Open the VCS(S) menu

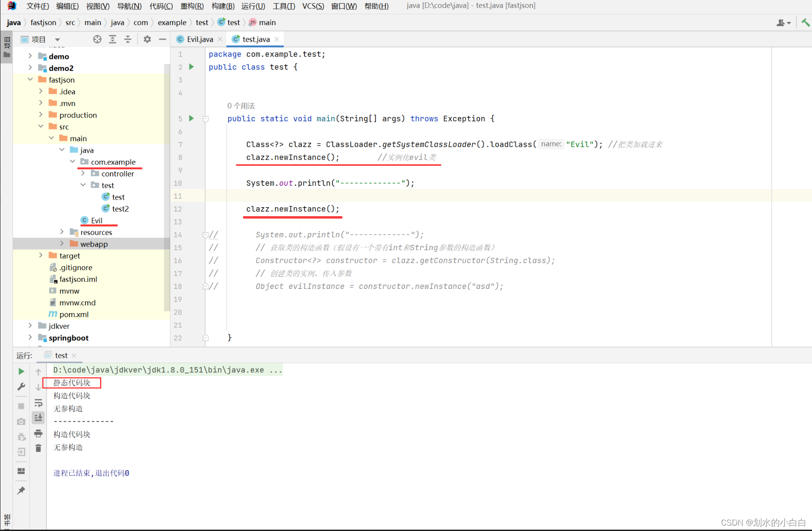(313, 6)
